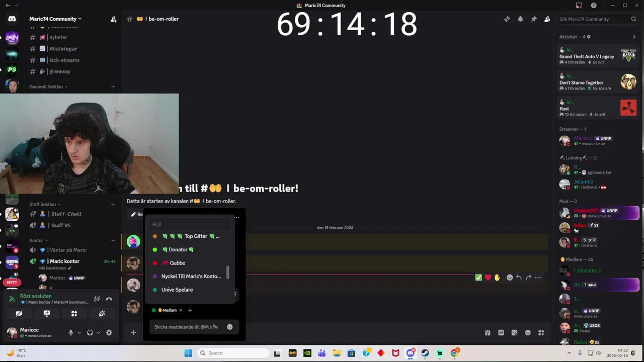644x362 pixels.
Task: Collapse the Generell Sektion category
Action: click(48, 86)
